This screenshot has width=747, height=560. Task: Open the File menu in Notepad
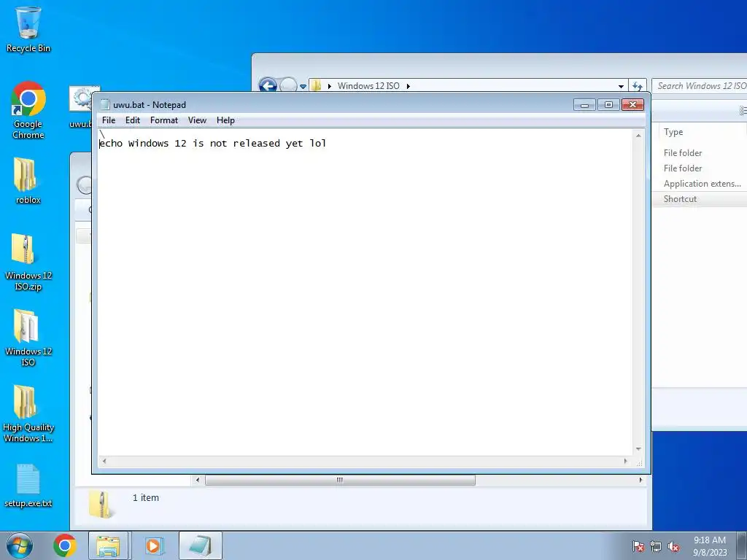click(x=109, y=120)
